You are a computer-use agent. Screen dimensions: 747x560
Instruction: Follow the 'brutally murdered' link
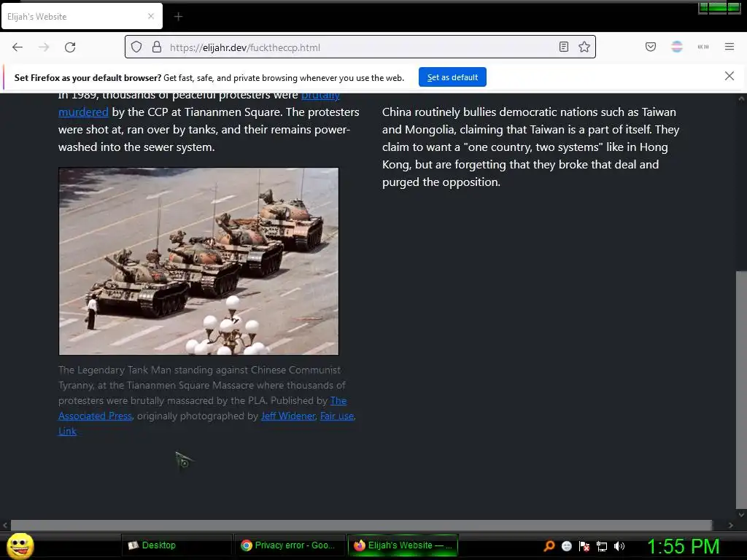click(x=83, y=112)
